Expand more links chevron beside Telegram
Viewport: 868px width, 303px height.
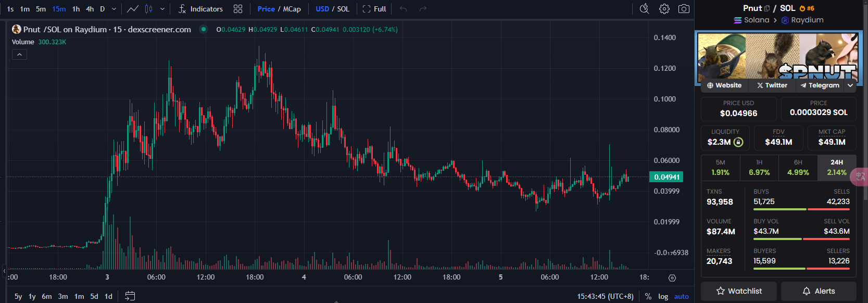pyautogui.click(x=850, y=85)
